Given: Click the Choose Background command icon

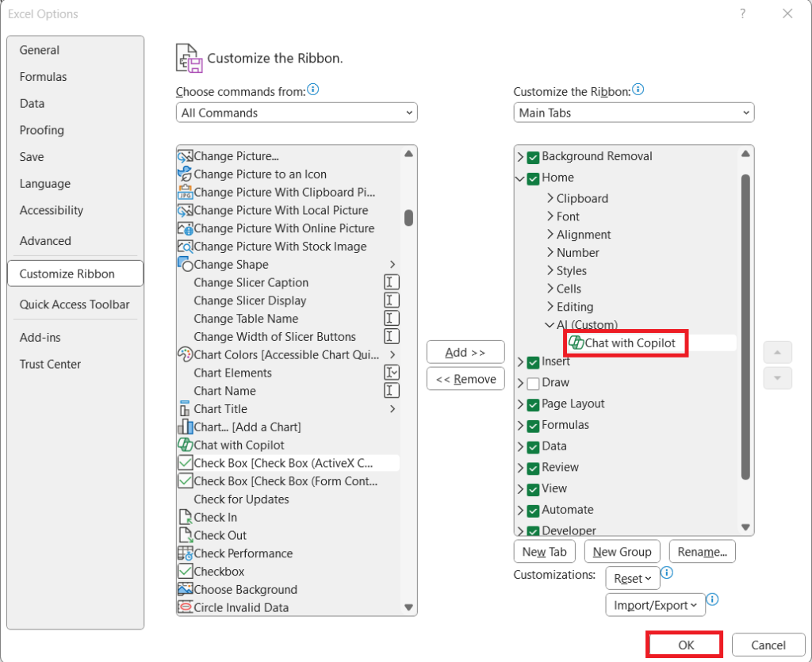Looking at the screenshot, I should pyautogui.click(x=185, y=590).
